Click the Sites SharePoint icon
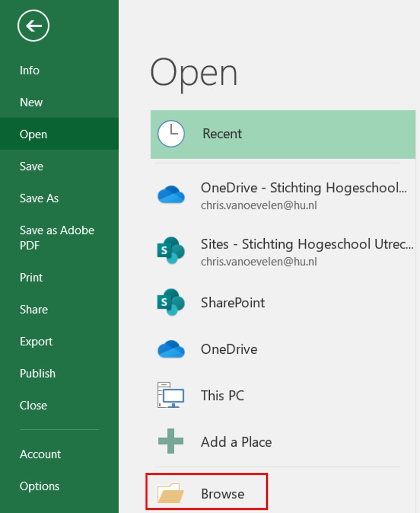Image resolution: width=420 pixels, height=513 pixels. [171, 250]
